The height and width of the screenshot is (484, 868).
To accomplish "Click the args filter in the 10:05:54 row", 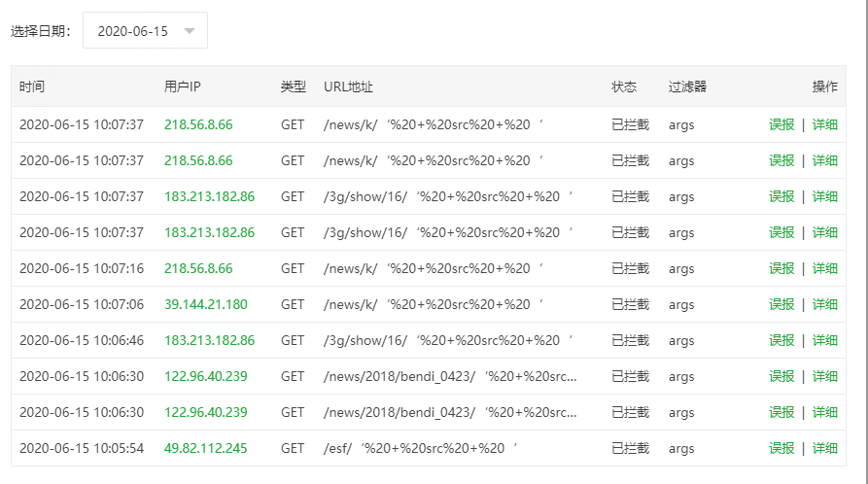I will (x=681, y=449).
